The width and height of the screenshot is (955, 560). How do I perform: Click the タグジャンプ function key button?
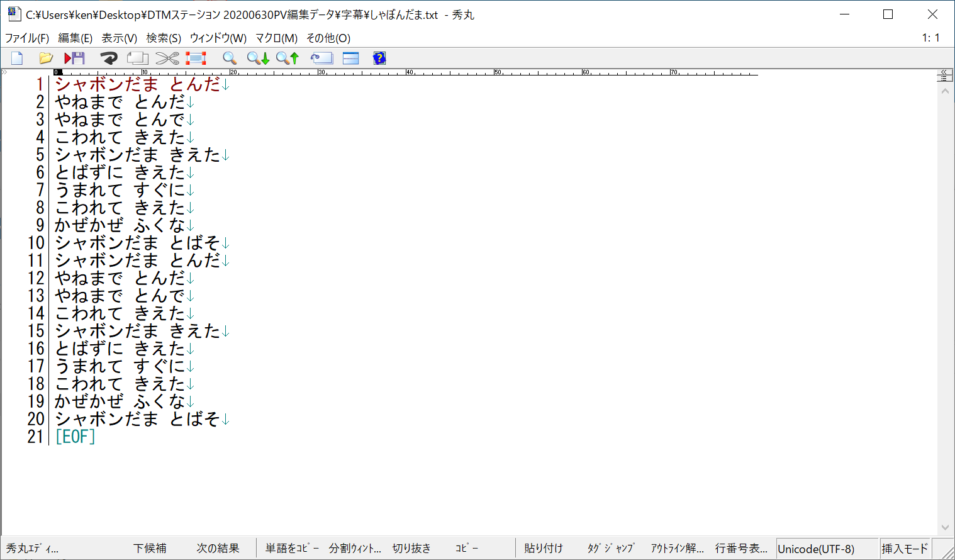610,549
